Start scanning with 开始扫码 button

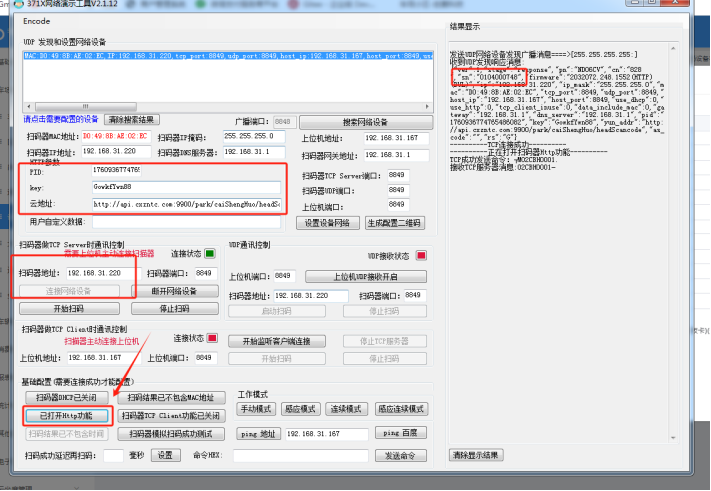click(x=69, y=309)
